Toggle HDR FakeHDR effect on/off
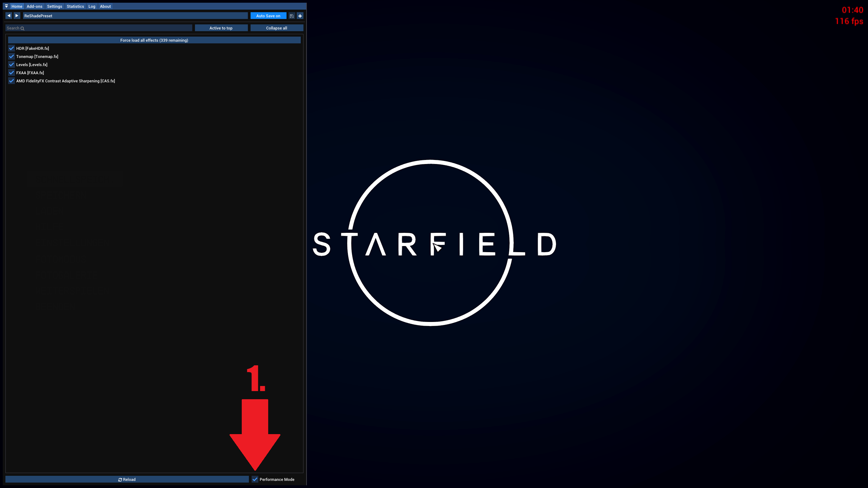The height and width of the screenshot is (488, 868). point(11,48)
